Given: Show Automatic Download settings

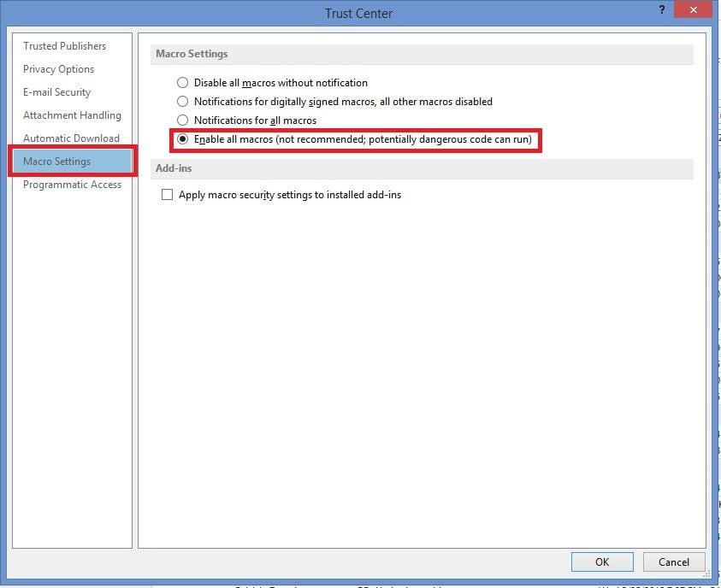Looking at the screenshot, I should (x=71, y=138).
